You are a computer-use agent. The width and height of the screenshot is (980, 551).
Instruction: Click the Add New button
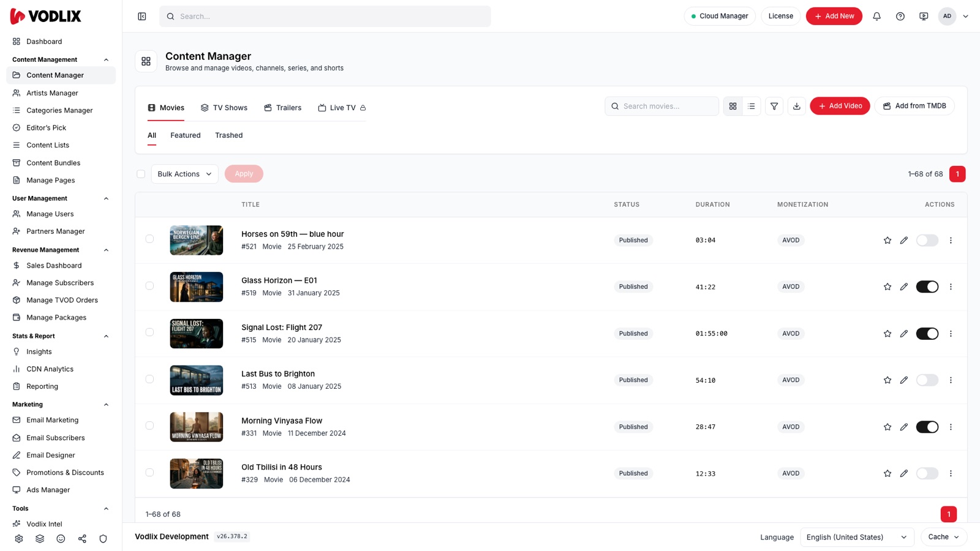(834, 17)
